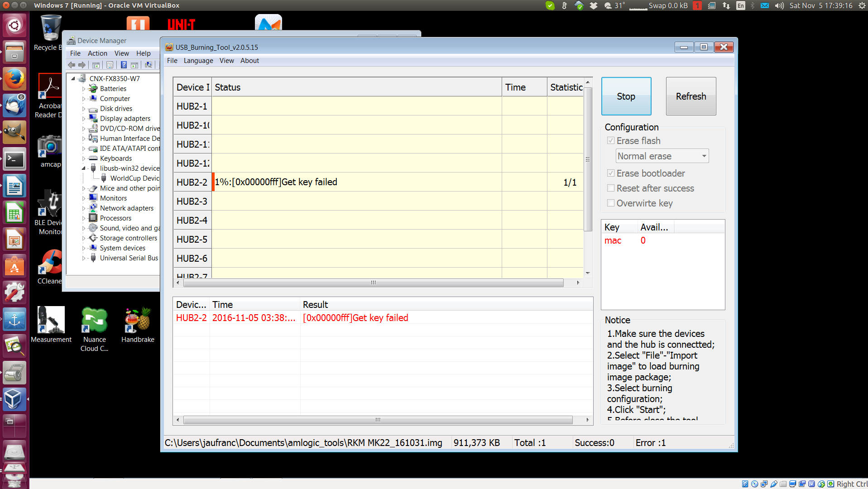Click the Result column header in log list
Viewport: 868px width, 489px height.
click(446, 305)
